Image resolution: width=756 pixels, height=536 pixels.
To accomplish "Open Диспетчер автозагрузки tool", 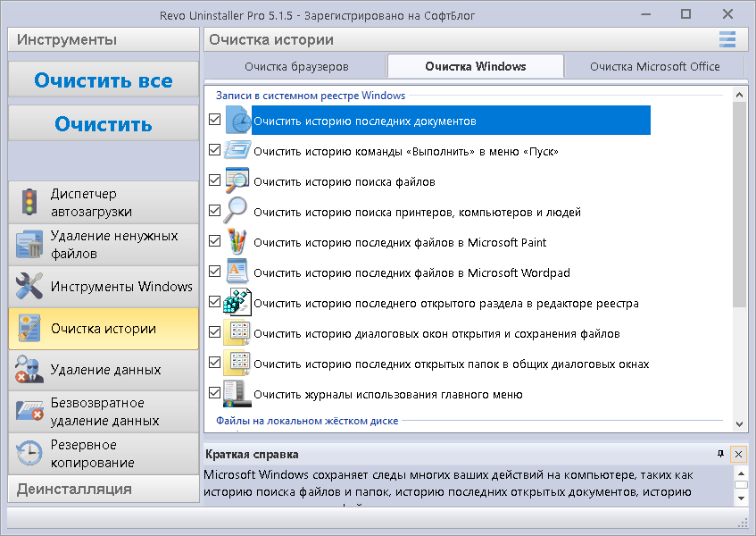I will [104, 203].
